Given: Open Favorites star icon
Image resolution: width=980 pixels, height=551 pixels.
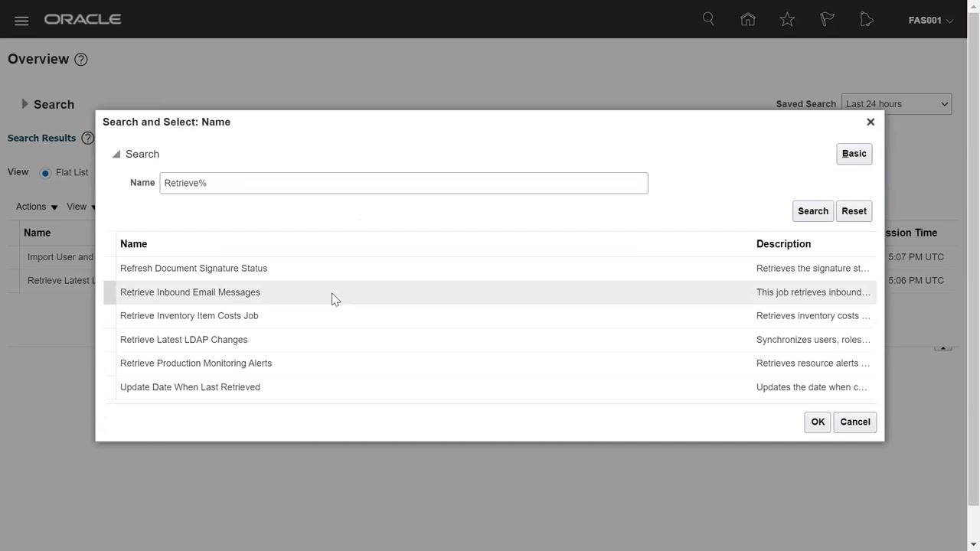Looking at the screenshot, I should tap(787, 19).
